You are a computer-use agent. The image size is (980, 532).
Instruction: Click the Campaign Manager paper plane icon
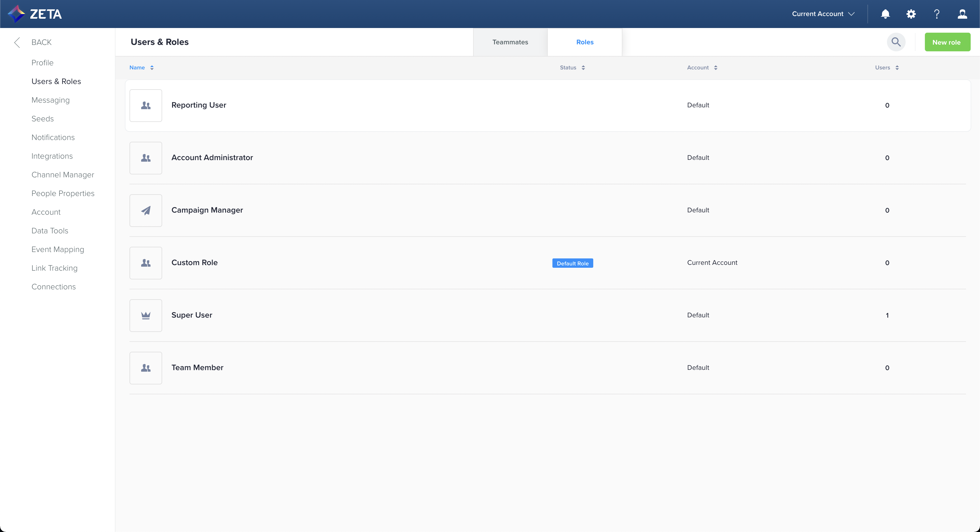146,211
